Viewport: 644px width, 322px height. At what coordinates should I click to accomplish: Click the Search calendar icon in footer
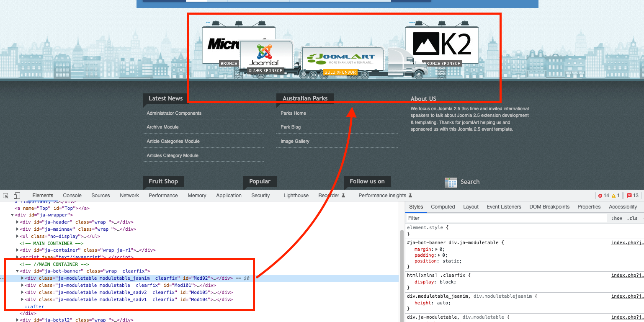click(451, 182)
